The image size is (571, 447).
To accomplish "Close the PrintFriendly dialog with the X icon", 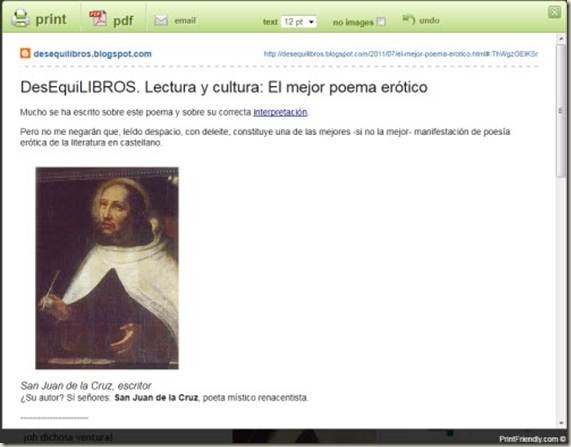I will [555, 12].
